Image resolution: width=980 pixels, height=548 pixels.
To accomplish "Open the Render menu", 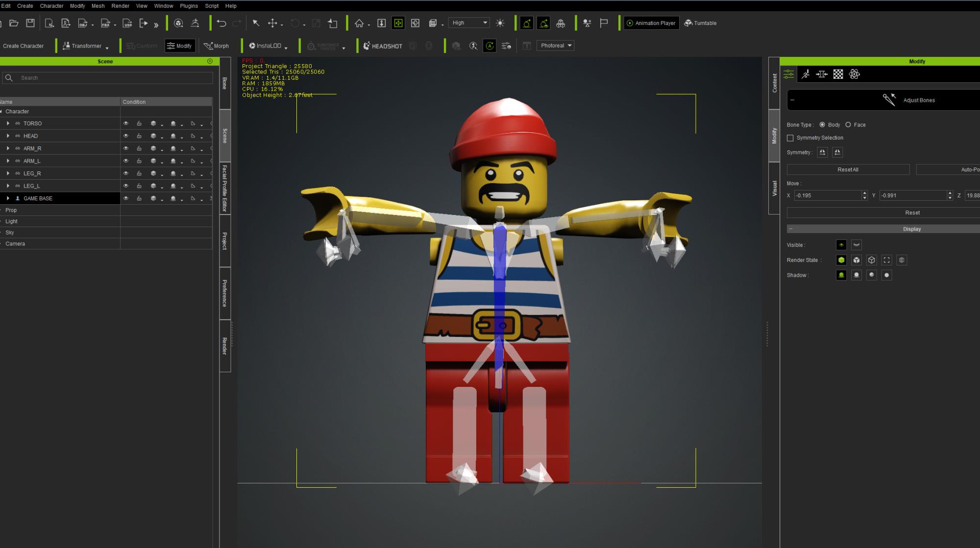I will (x=120, y=6).
